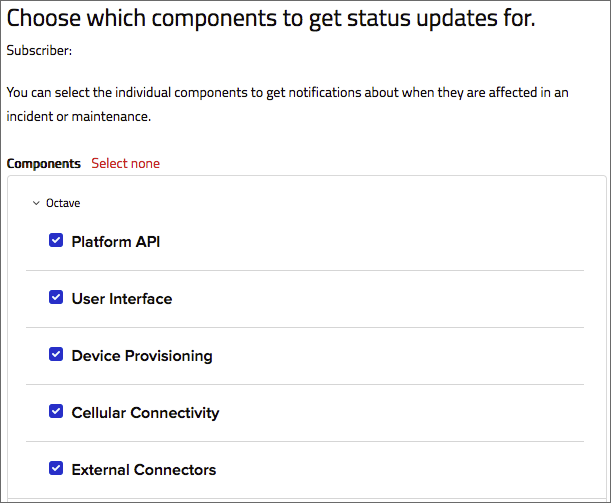The image size is (611, 503).
Task: Uncheck the User Interface checkbox
Action: (x=56, y=298)
